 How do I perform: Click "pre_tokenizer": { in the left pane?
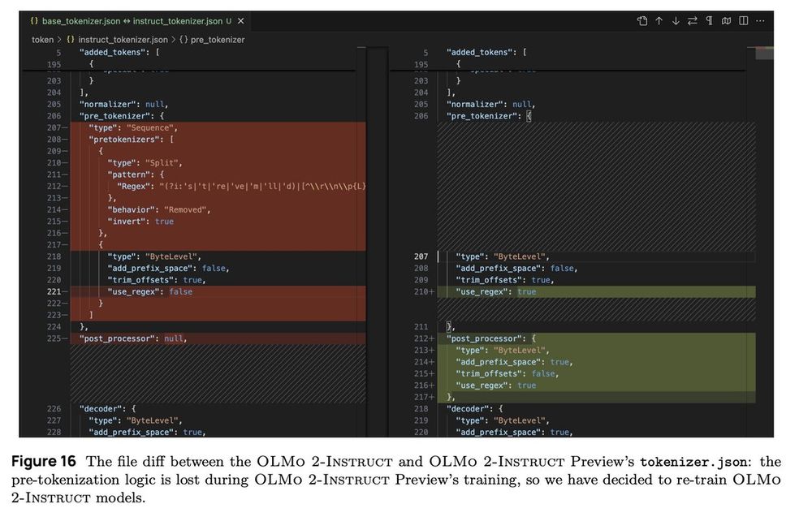pyautogui.click(x=122, y=116)
